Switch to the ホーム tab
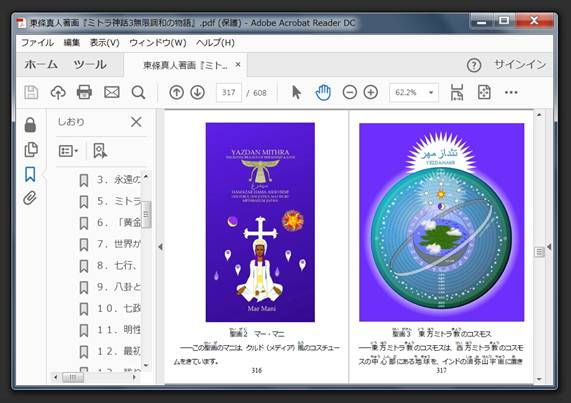 point(41,65)
